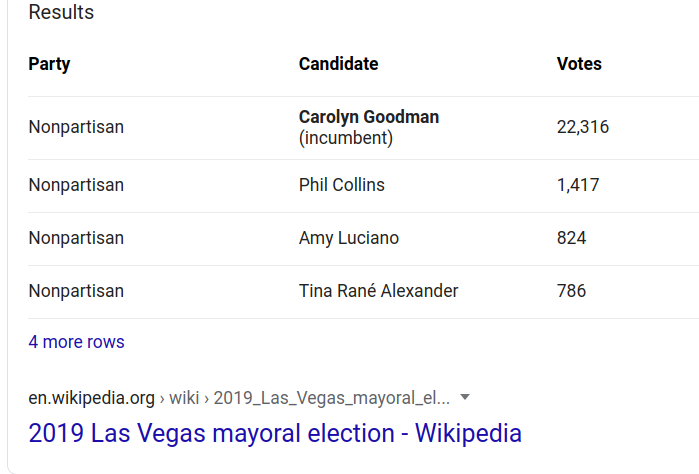Select the Amy Luciano candidate cell

click(x=349, y=238)
